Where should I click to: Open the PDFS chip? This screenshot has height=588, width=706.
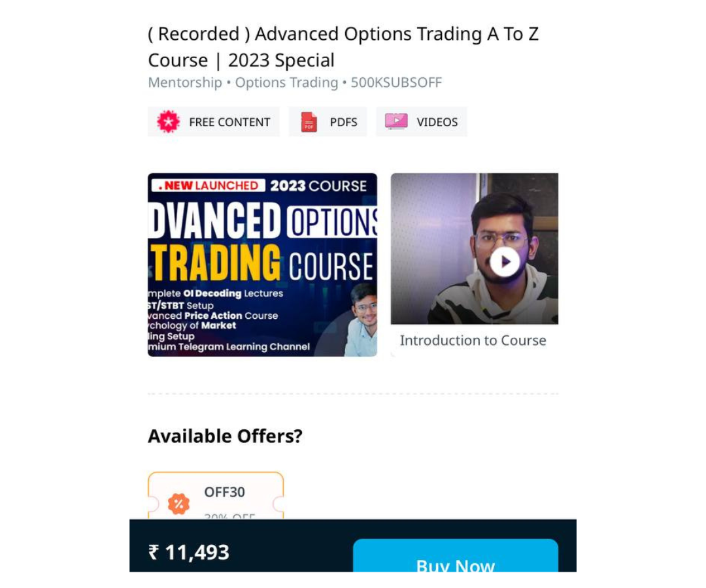[x=328, y=122]
